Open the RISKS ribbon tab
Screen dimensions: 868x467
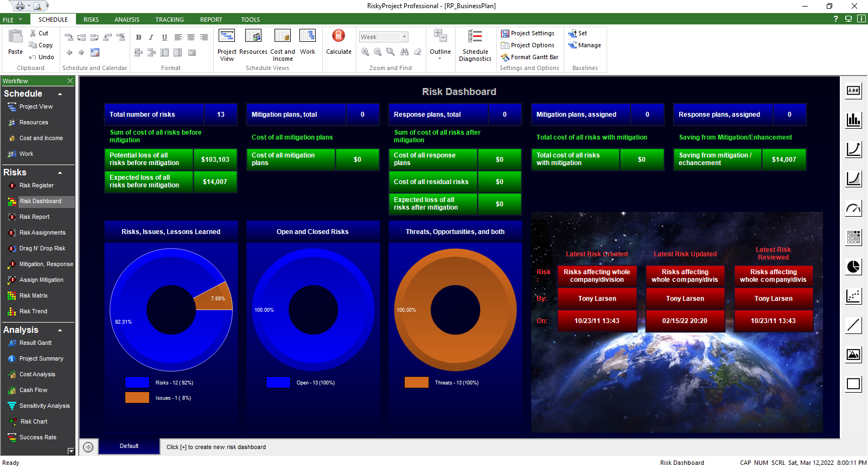click(91, 20)
